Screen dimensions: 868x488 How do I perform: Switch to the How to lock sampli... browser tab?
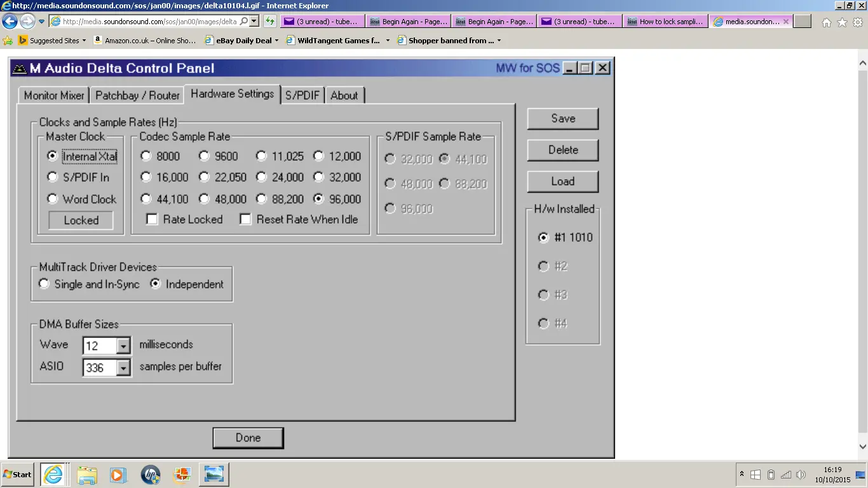pos(666,21)
